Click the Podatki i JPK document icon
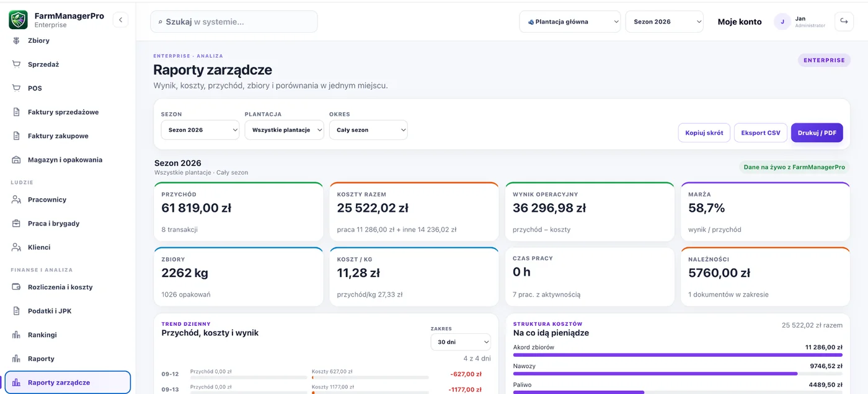 tap(17, 311)
